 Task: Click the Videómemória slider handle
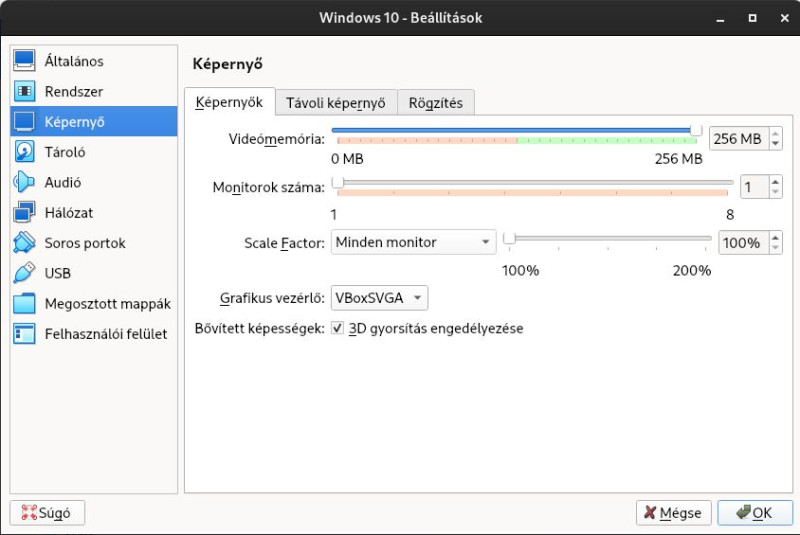click(696, 131)
